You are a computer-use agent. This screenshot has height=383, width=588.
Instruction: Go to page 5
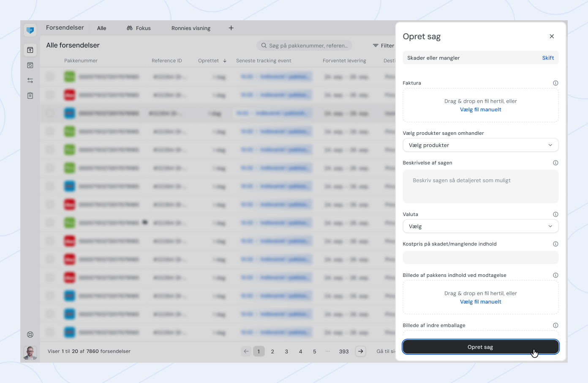[314, 351]
